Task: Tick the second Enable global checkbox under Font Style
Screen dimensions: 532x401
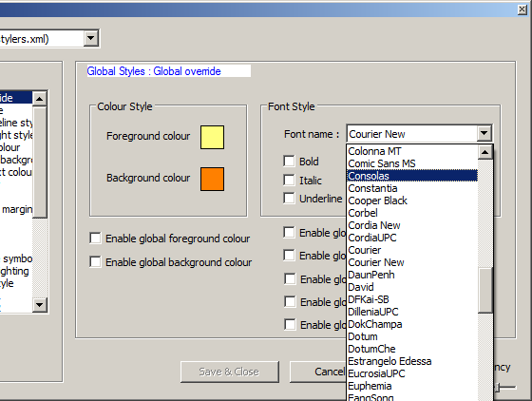Action: (x=289, y=255)
